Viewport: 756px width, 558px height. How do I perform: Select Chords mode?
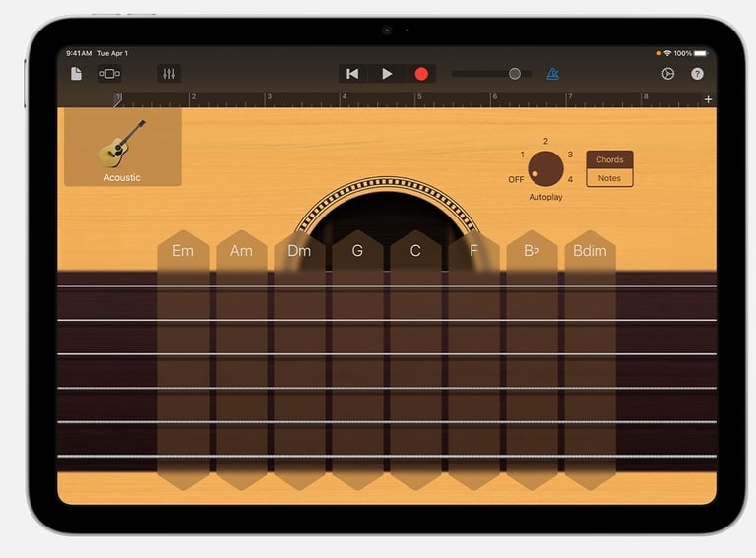pos(609,159)
